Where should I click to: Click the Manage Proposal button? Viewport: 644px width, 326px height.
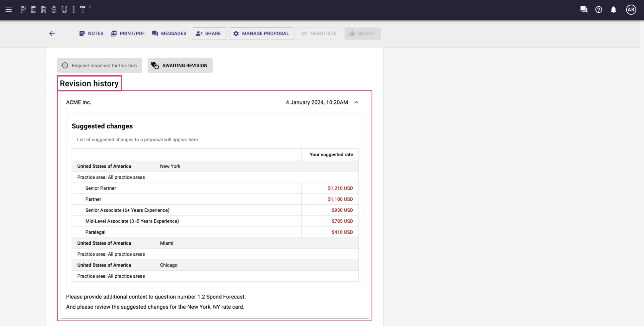pos(261,34)
